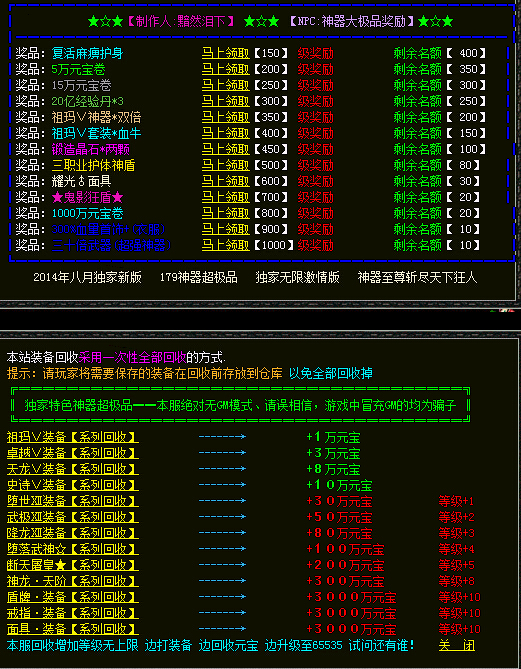The image size is (521, 669).
Task: Click the +1万元宝 reward value
Action: tap(333, 437)
